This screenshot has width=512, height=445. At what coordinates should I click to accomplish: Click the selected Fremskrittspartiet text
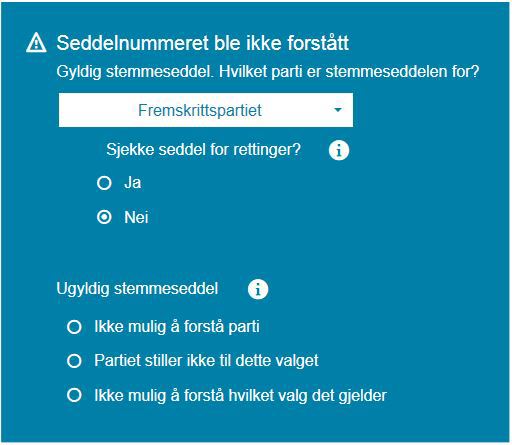(200, 110)
